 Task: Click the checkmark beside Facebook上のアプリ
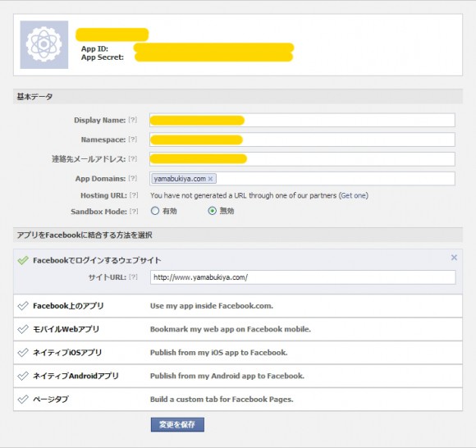pos(23,306)
